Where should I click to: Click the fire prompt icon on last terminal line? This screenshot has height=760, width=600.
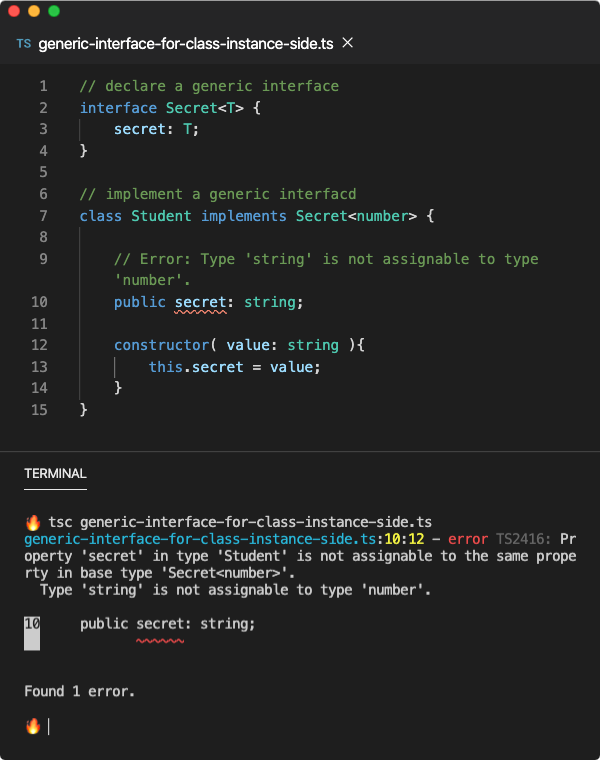[33, 726]
